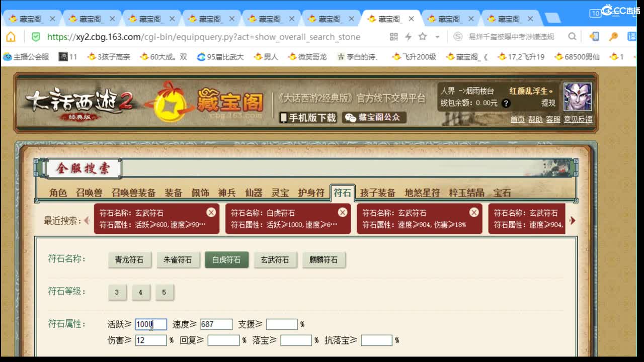Open 李白的诗 bookmark
644x362 pixels.
click(x=359, y=57)
